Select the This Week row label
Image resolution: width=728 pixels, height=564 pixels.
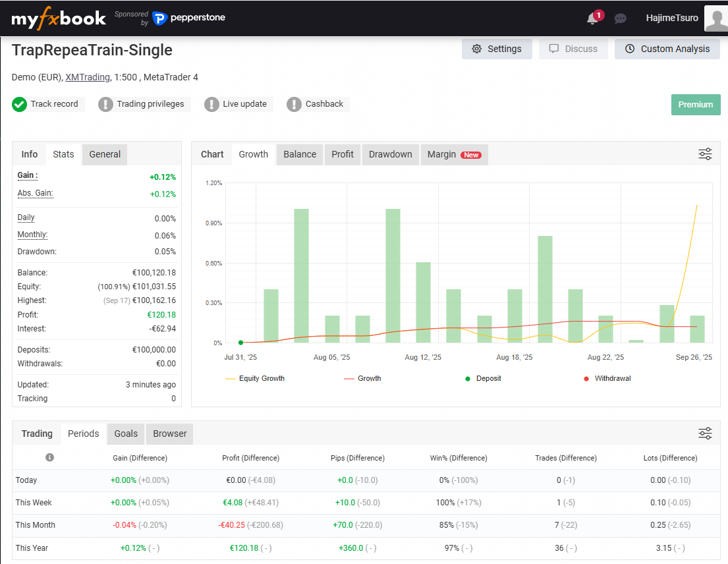coord(34,502)
